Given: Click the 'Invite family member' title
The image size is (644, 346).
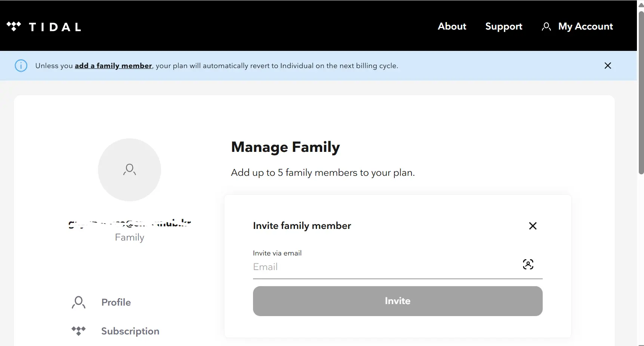Looking at the screenshot, I should point(302,226).
